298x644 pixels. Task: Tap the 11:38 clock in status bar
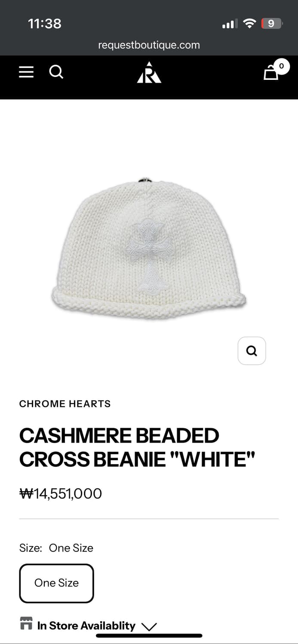[x=45, y=23]
